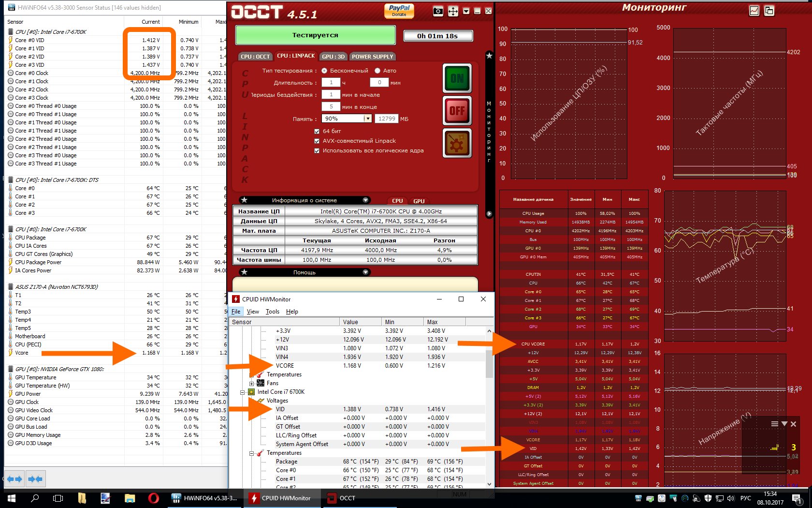812x508 pixels.
Task: Open OCCT settings with the gear icon
Action: coord(457,143)
